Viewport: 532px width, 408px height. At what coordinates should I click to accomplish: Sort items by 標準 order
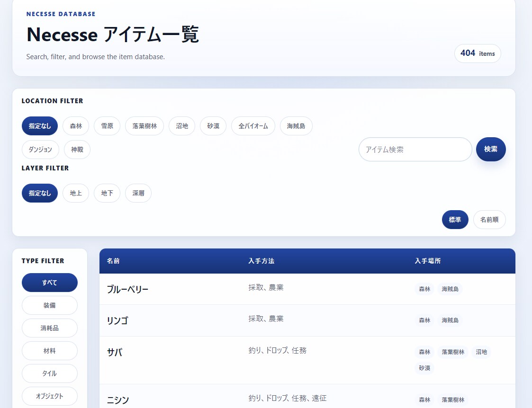coord(455,220)
